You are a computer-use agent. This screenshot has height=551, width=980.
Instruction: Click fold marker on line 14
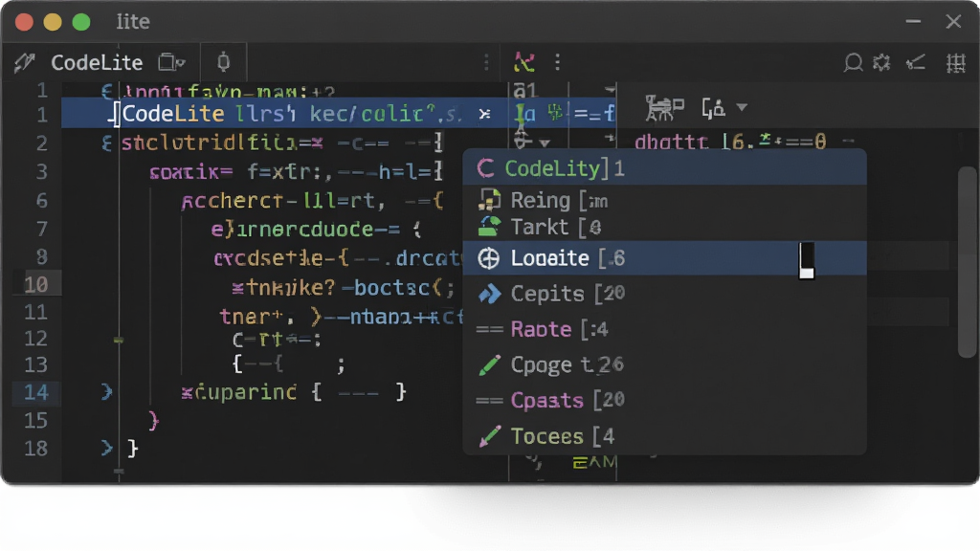[x=107, y=392]
